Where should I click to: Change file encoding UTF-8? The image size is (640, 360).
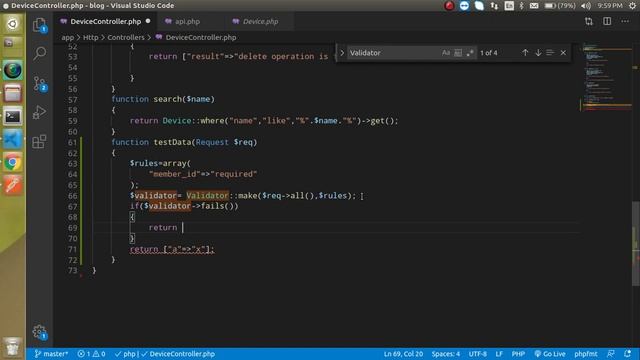tap(477, 354)
